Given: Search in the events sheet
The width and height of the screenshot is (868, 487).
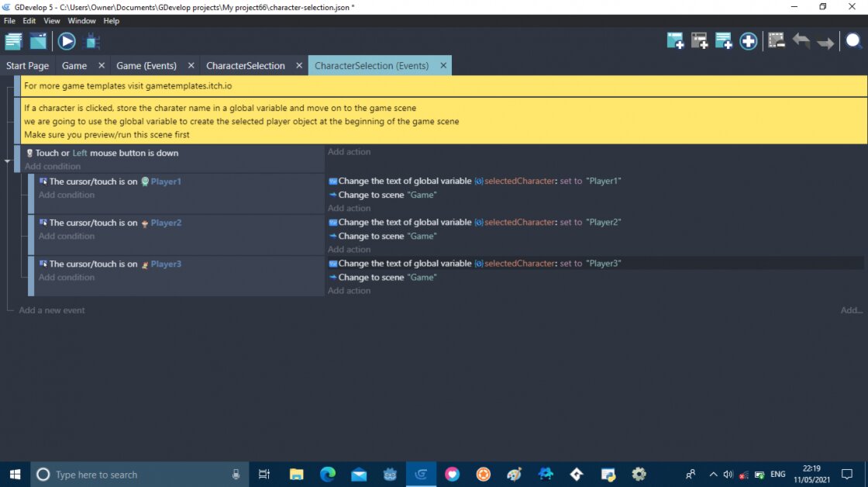Looking at the screenshot, I should pos(852,41).
